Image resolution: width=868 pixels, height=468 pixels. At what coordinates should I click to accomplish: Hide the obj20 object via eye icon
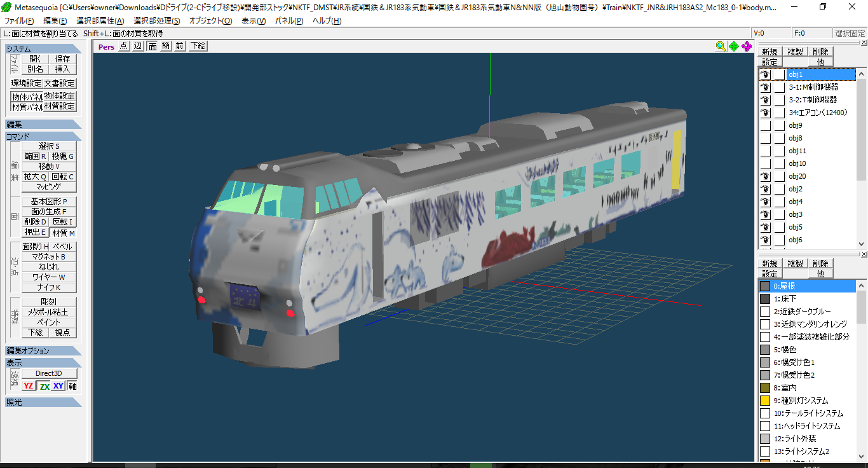click(765, 176)
